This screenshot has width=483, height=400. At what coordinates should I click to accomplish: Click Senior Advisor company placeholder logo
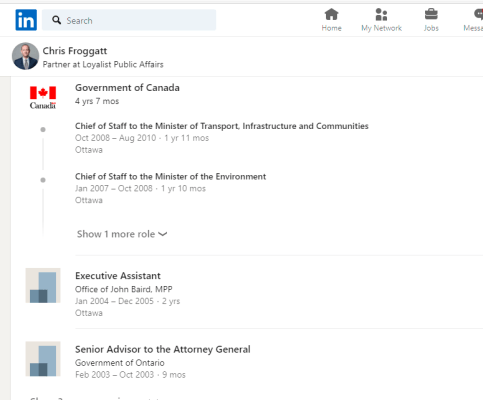[43, 359]
